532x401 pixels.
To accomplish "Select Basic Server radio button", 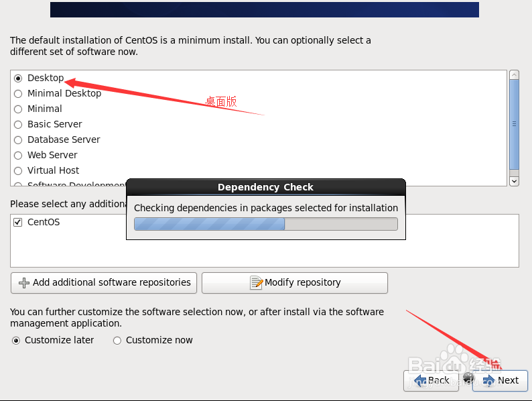I will coord(18,125).
